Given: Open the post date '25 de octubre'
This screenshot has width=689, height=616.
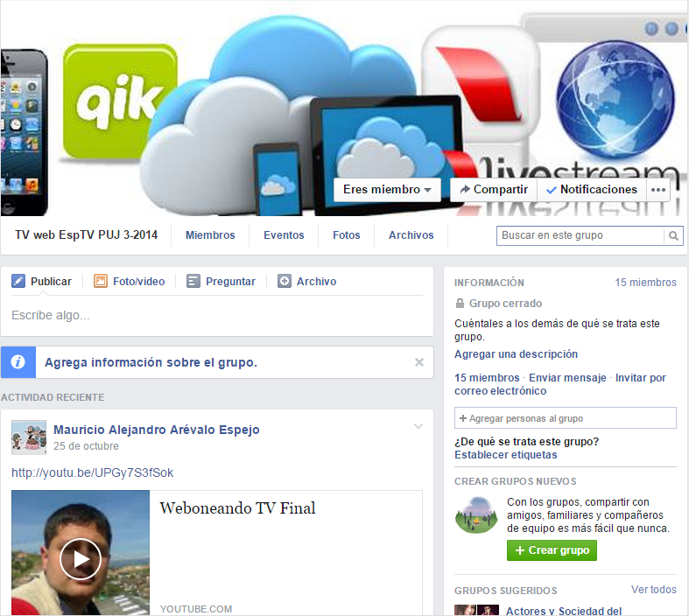Looking at the screenshot, I should tap(86, 446).
